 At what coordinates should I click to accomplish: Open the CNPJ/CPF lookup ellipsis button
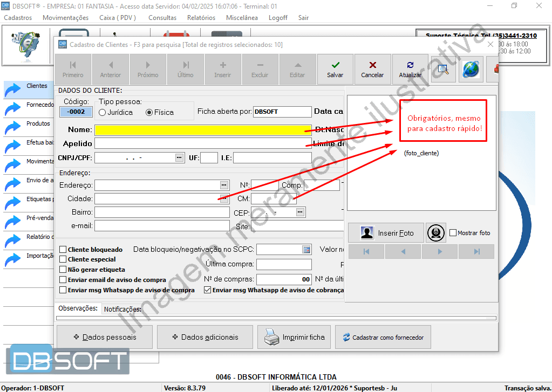coord(179,157)
